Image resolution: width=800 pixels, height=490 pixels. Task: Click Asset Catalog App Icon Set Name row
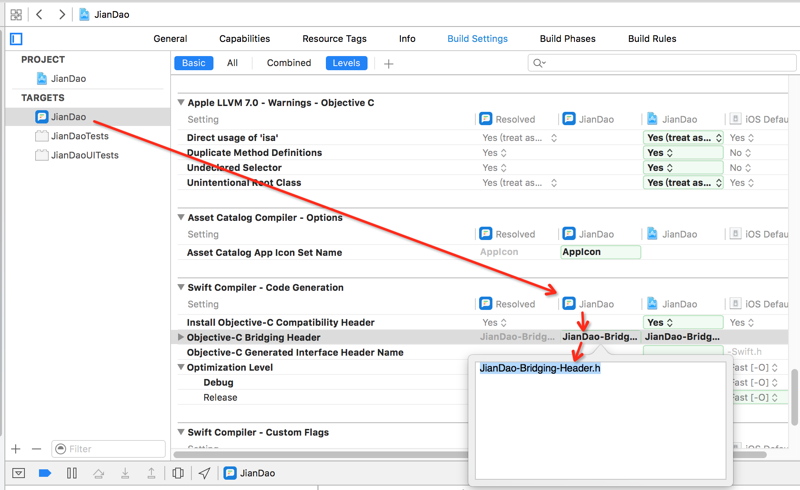pos(264,252)
